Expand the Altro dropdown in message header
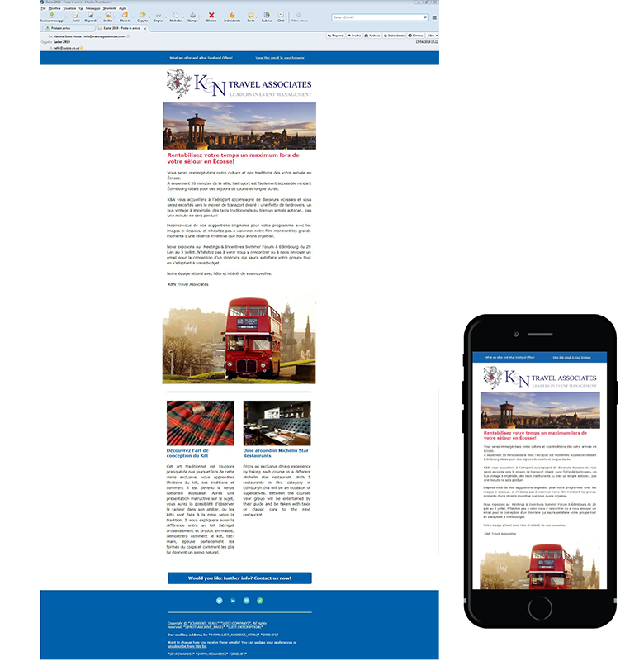 click(x=431, y=36)
